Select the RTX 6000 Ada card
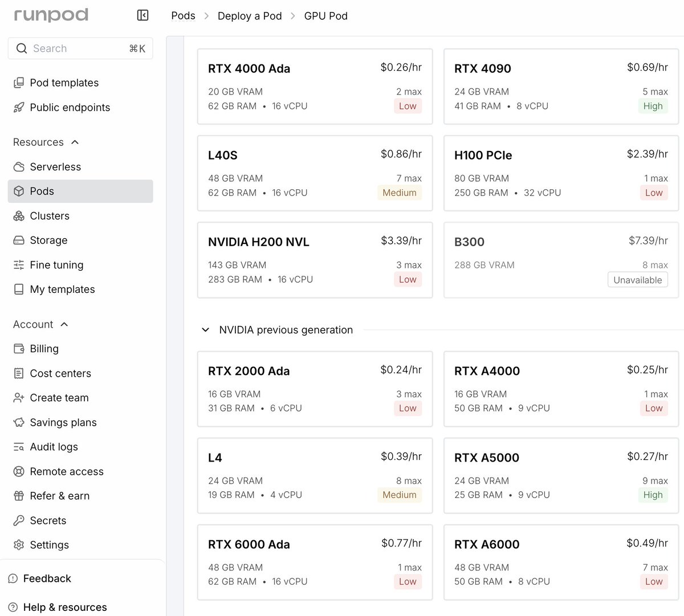The height and width of the screenshot is (616, 684). [315, 562]
